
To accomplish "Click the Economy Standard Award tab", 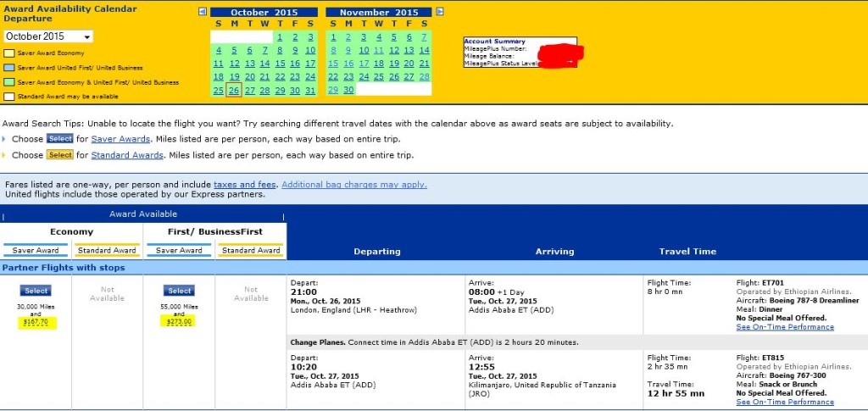I will coord(107,250).
